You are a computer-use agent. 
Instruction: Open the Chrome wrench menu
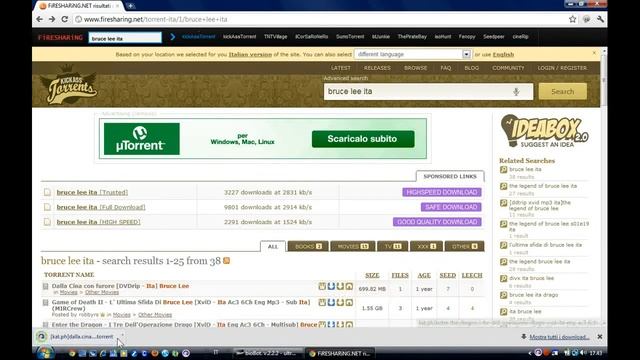click(600, 19)
